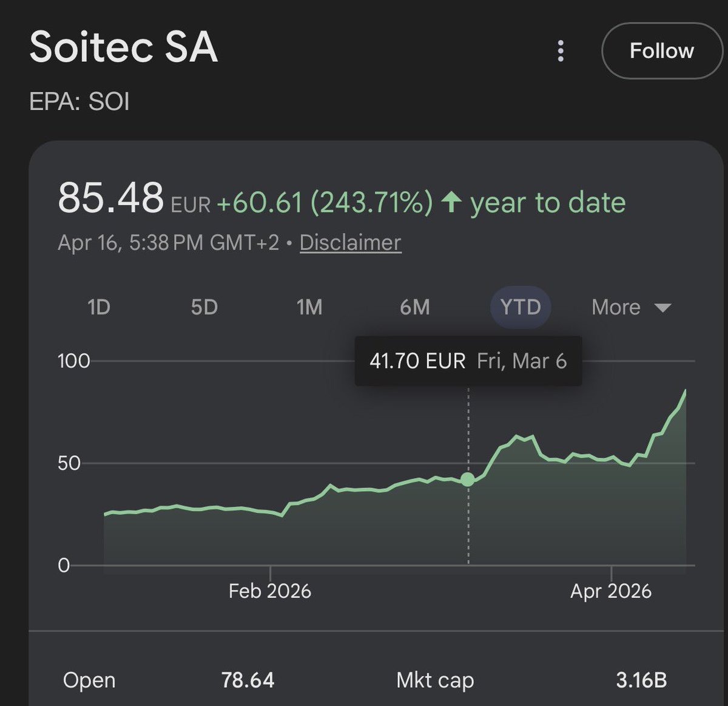
Task: Click the green Mar 6 data point
Action: click(x=468, y=480)
